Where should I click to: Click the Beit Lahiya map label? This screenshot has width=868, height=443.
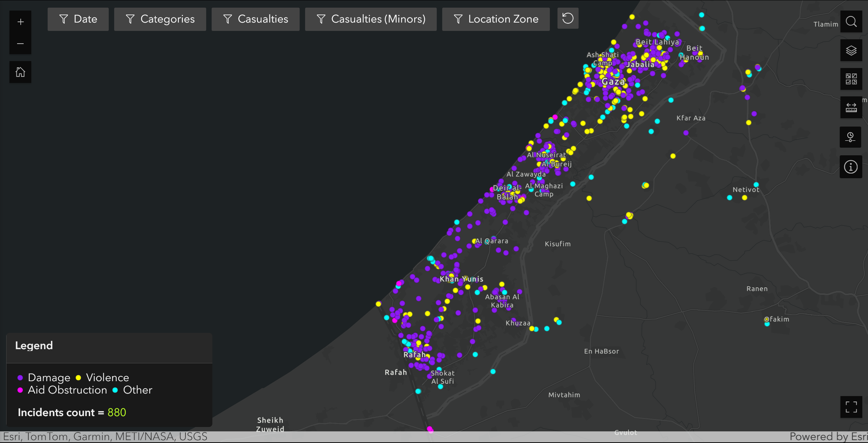657,42
